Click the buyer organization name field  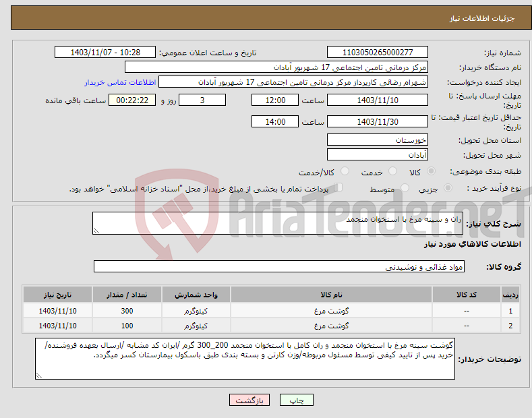tap(276, 67)
